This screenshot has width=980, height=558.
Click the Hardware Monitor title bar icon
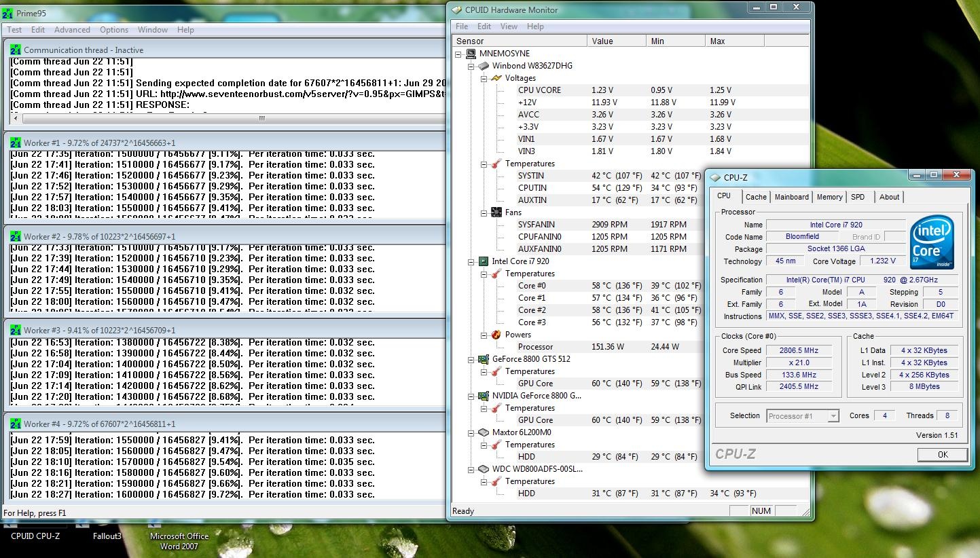(x=456, y=10)
